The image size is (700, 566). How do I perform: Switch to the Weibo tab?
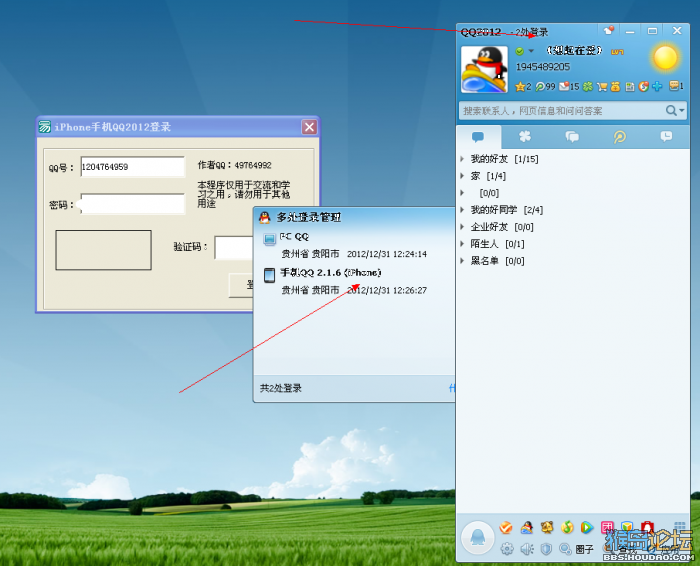click(619, 137)
